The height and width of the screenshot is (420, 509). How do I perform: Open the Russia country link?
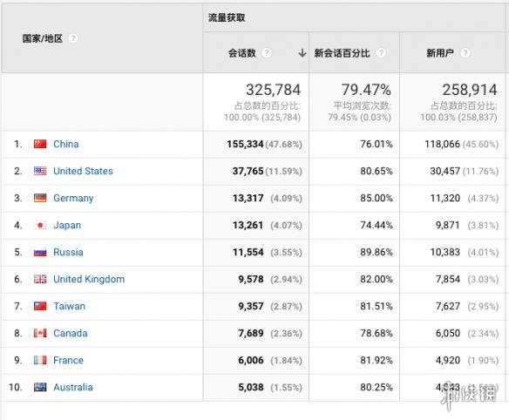68,252
